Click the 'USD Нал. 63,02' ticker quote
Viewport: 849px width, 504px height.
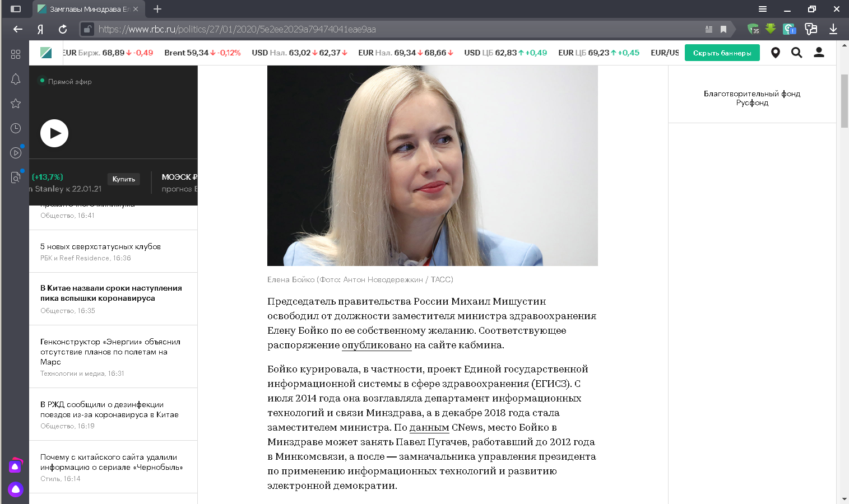pos(300,53)
